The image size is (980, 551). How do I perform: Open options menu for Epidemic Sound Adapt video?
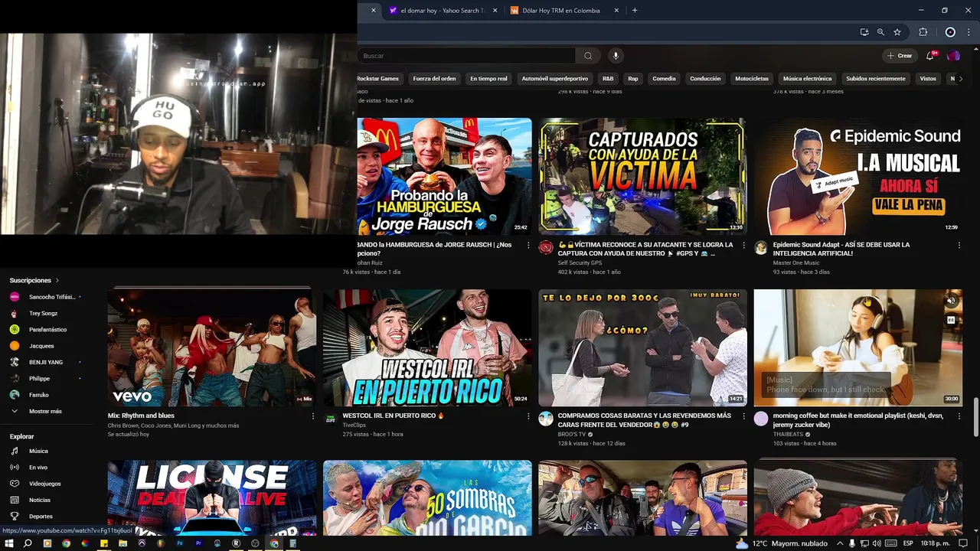coord(959,246)
